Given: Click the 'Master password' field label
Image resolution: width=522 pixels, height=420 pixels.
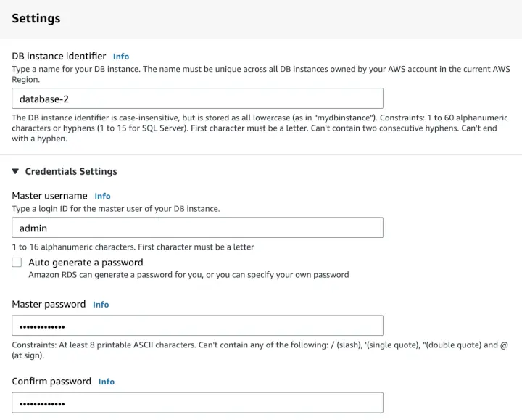Looking at the screenshot, I should pyautogui.click(x=49, y=304).
